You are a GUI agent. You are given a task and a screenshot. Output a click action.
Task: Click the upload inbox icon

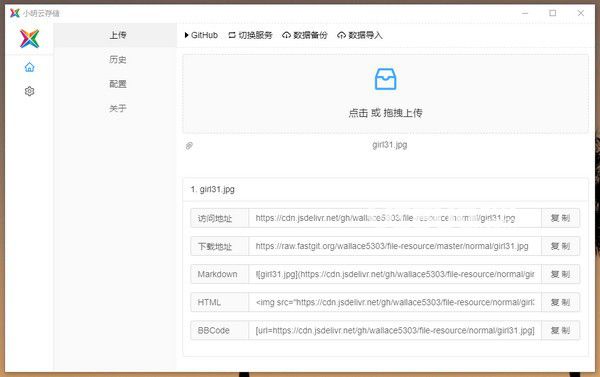click(x=385, y=79)
